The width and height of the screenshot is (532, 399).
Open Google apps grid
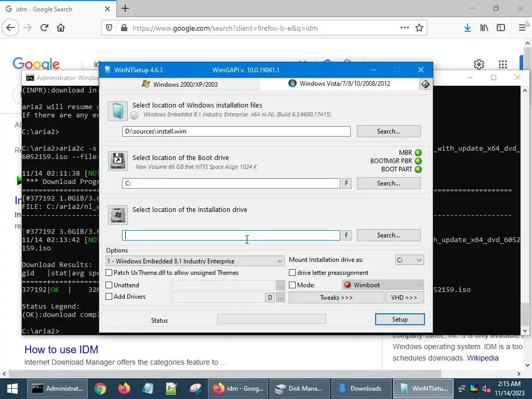503,64
